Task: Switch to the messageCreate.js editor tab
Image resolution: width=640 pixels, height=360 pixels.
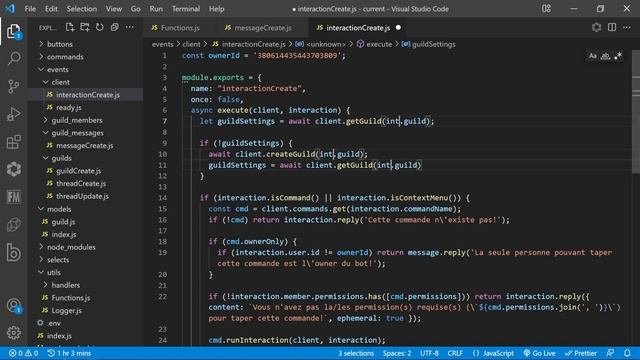Action: click(x=262, y=28)
